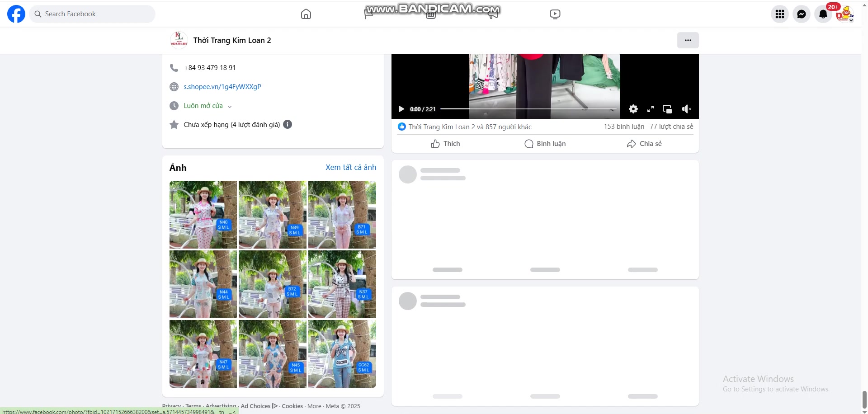Open the s.shopee.vn link
Image resolution: width=868 pixels, height=414 pixels.
[222, 87]
